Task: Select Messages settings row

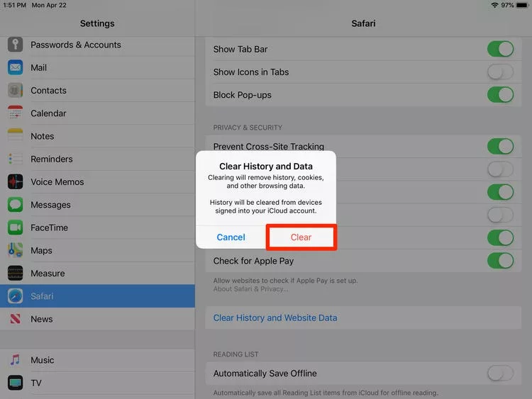Action: point(97,205)
